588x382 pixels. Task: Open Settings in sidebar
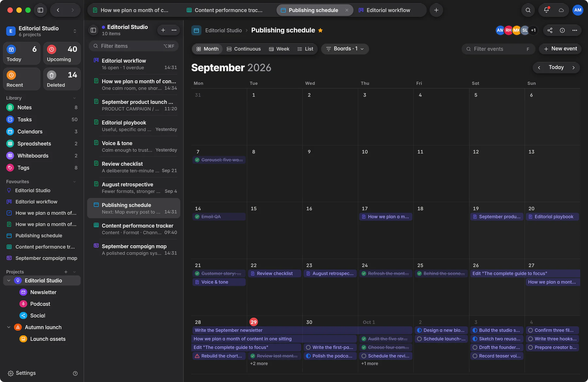click(x=22, y=373)
